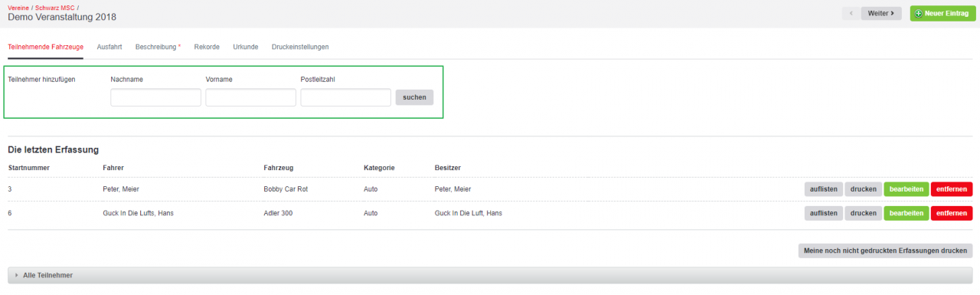Click owner Guck In Die Luft, Hans
980x295 pixels.
pos(468,213)
